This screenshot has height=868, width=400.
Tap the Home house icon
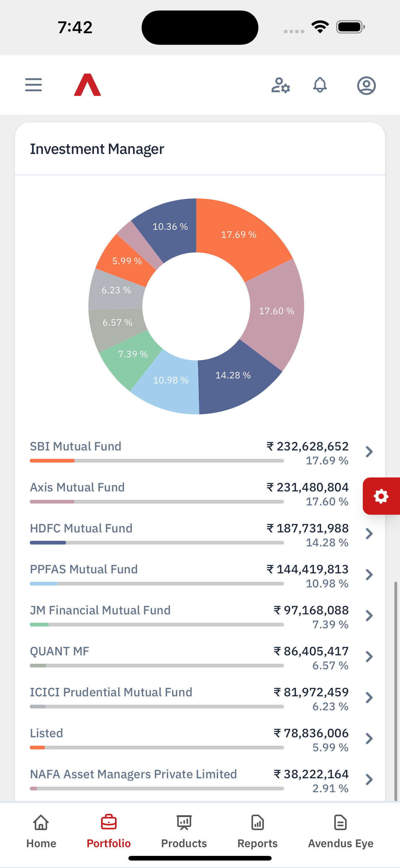tap(41, 822)
